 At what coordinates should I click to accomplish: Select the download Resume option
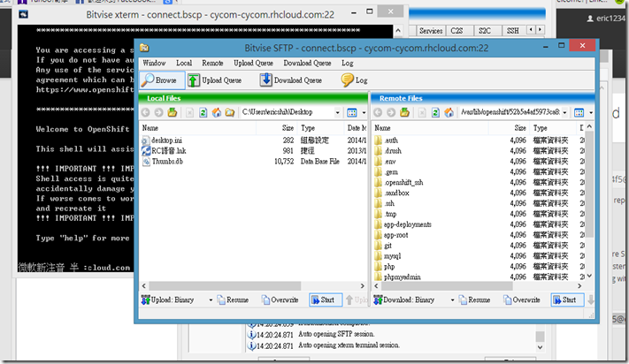point(474,300)
